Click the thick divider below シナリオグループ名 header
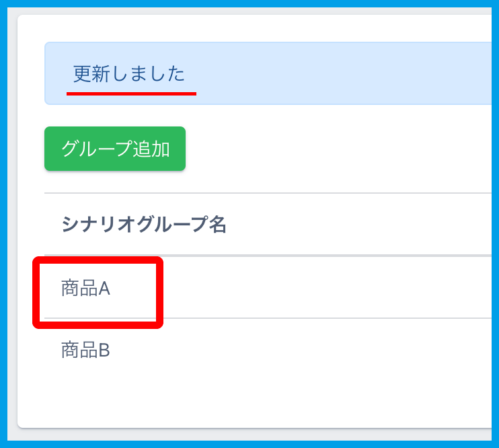Screen dimensions: 499x448 pyautogui.click(x=323, y=256)
